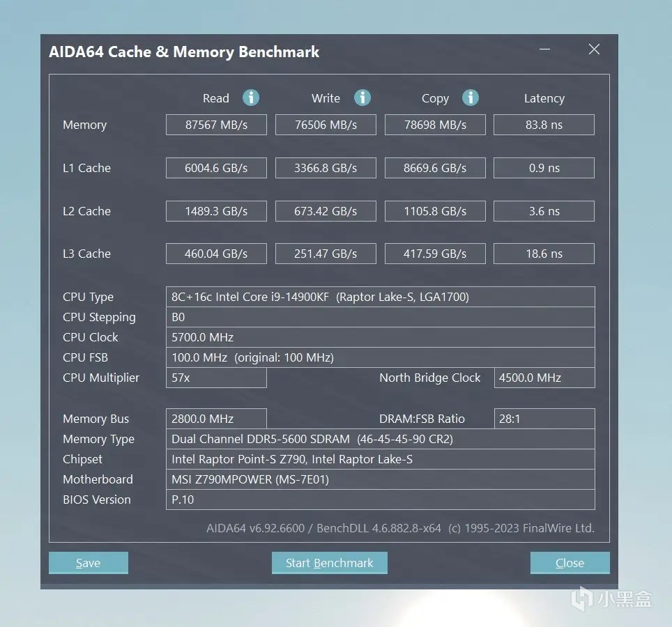Select the Memory copy value 78698 MB/s
The height and width of the screenshot is (627, 672).
point(435,125)
